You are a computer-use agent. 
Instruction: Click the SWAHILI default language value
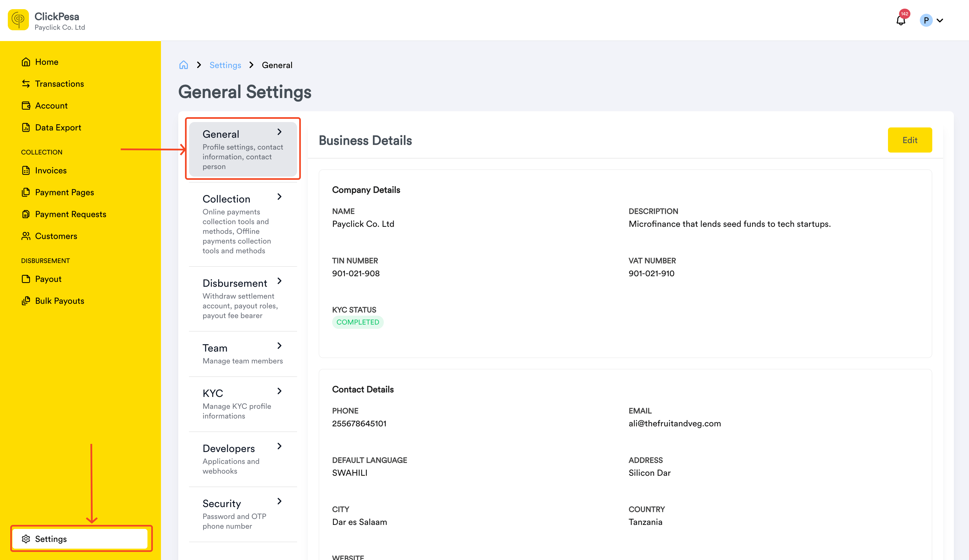point(349,473)
